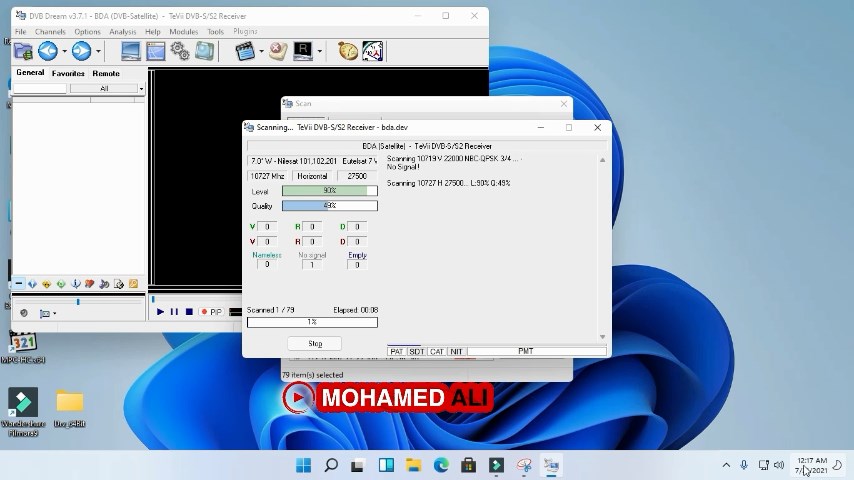
Task: Click the document edit filter icon
Action: tap(119, 284)
